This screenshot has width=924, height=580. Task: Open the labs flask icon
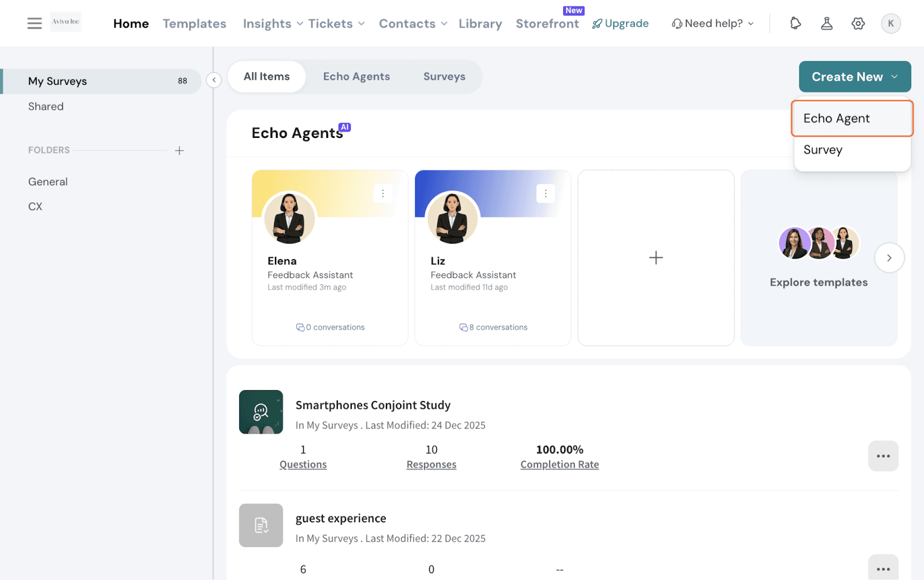point(826,23)
